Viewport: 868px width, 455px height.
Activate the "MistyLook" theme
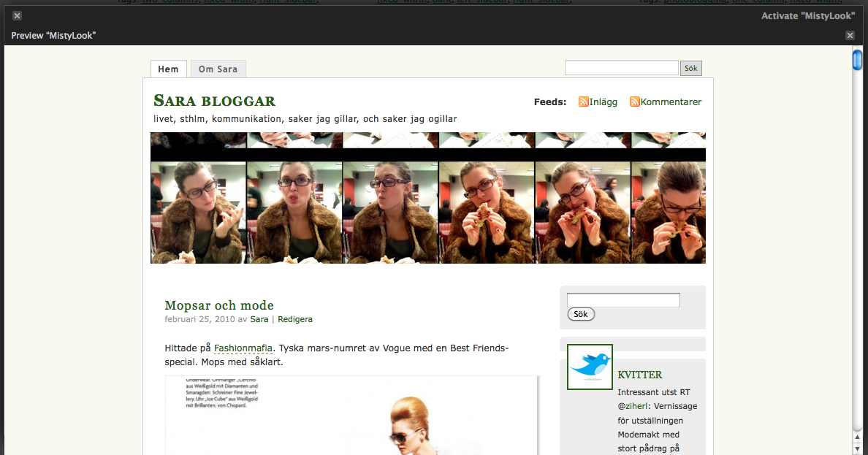point(807,15)
